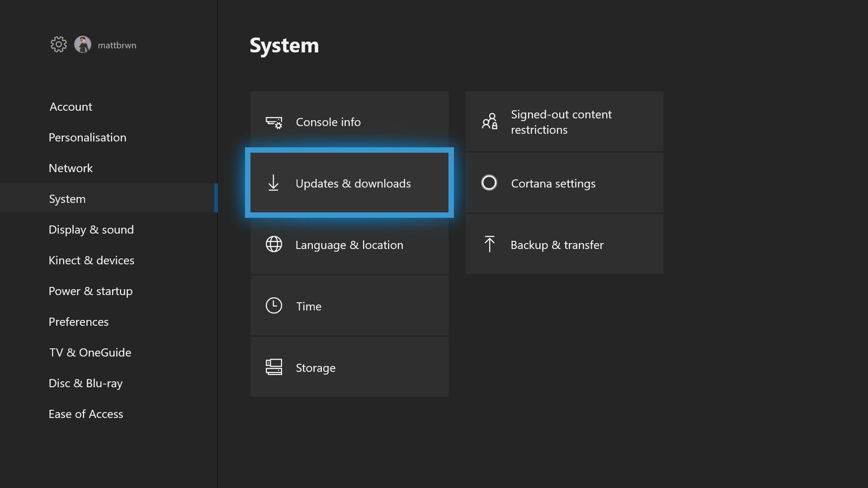The height and width of the screenshot is (488, 868).
Task: Expand Preferences menu item
Action: [78, 320]
